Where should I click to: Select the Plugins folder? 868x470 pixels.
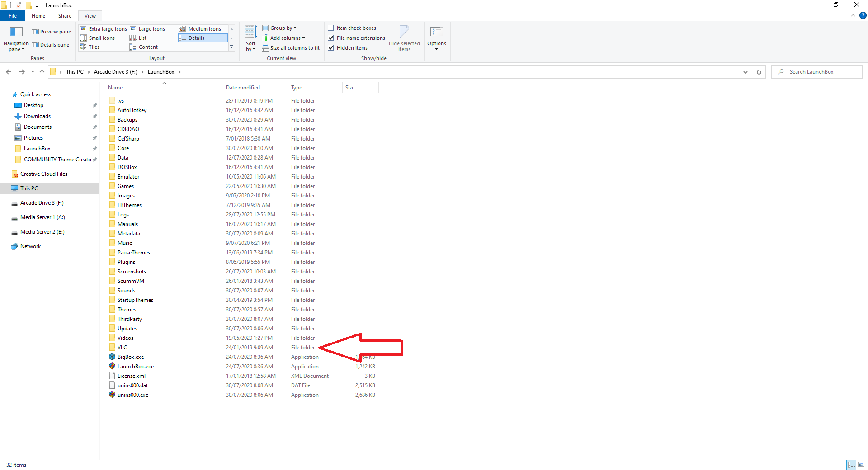pyautogui.click(x=126, y=262)
